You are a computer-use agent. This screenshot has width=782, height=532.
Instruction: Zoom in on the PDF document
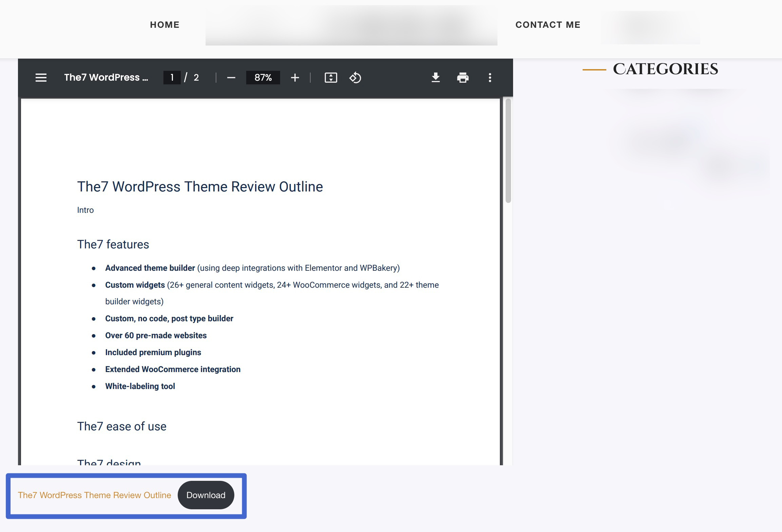(295, 77)
